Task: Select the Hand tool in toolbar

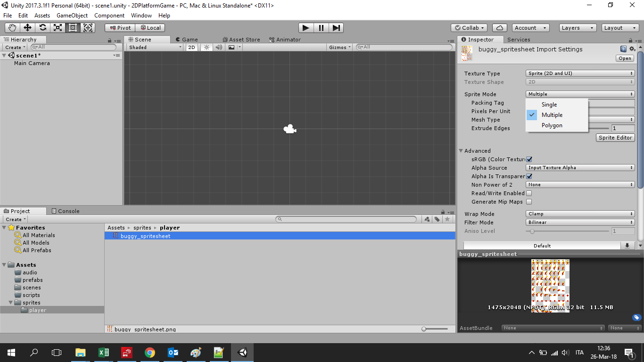Action: (x=12, y=28)
